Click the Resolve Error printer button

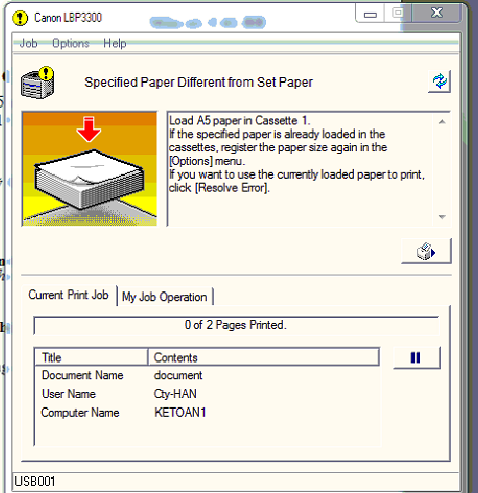point(426,251)
